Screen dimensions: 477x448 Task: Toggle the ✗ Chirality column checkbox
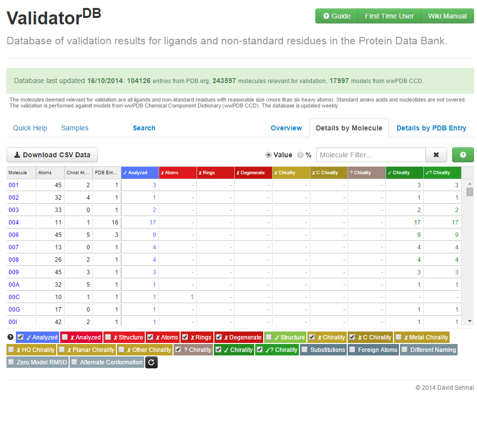point(312,337)
